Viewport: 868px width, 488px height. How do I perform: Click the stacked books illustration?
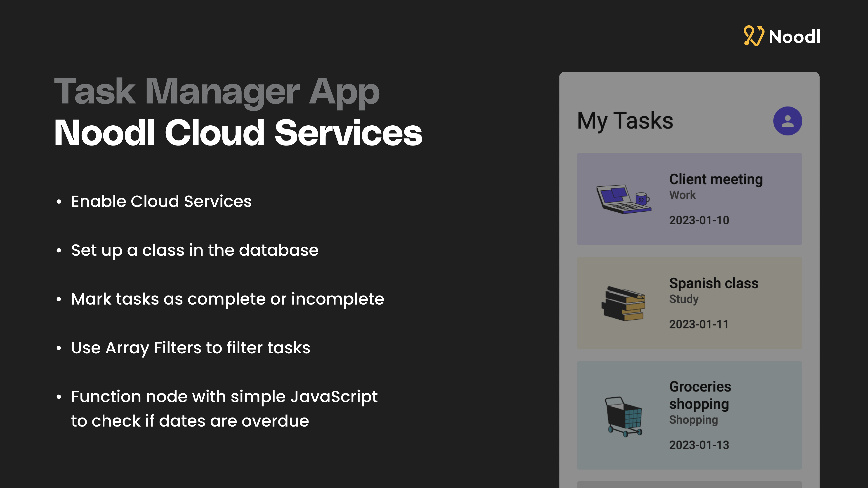(x=623, y=303)
